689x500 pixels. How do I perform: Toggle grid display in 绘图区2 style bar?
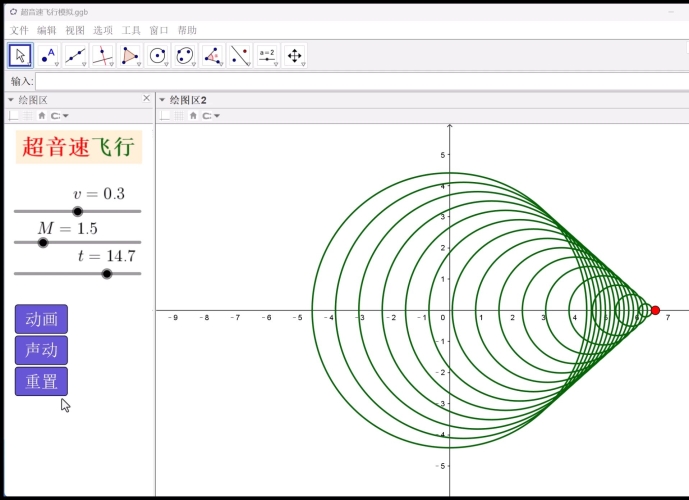click(x=180, y=116)
